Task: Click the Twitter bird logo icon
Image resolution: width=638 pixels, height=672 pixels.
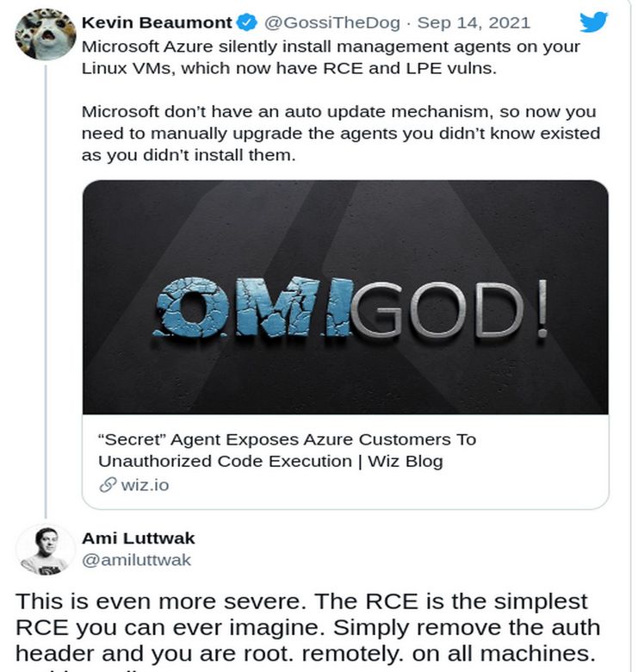Action: click(593, 22)
